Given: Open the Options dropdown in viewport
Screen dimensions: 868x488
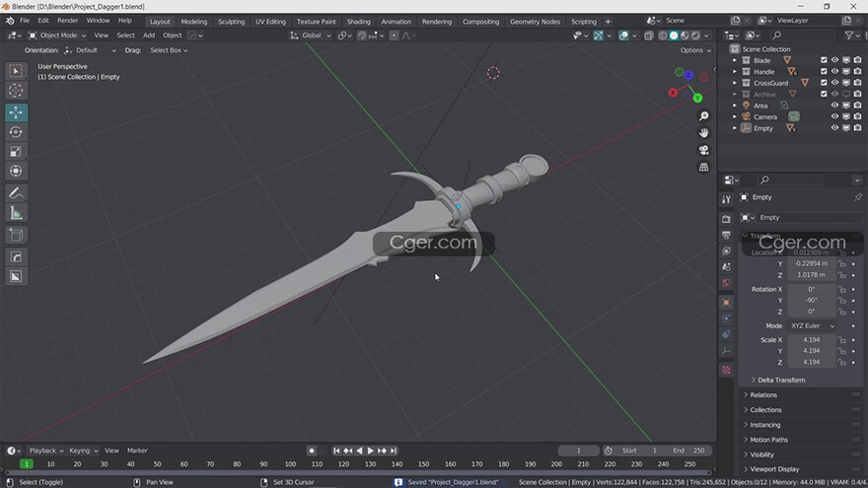Looking at the screenshot, I should point(695,50).
